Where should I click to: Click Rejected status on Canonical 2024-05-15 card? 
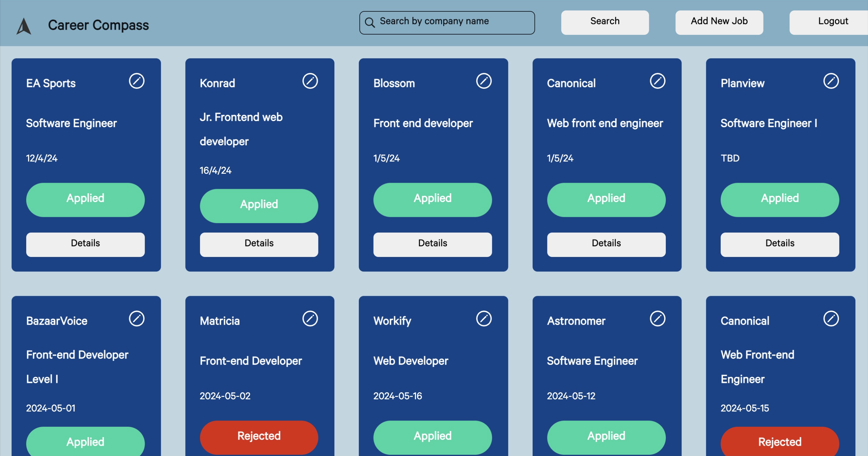(780, 442)
